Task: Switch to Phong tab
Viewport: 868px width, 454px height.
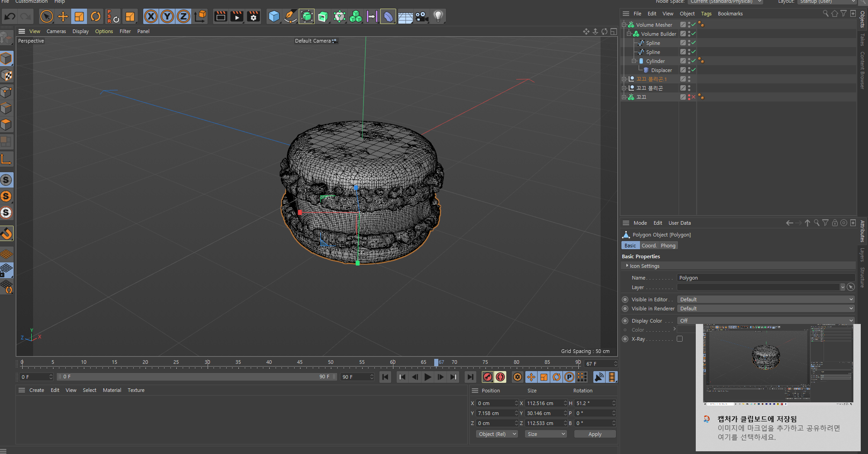Action: 668,246
